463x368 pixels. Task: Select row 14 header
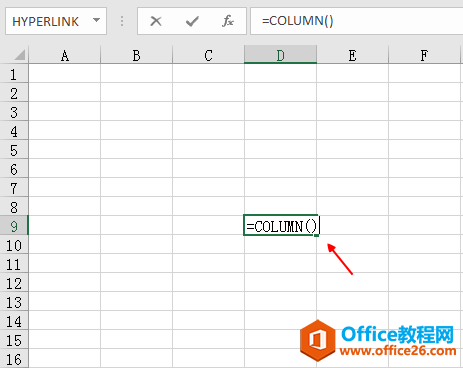pos(14,321)
